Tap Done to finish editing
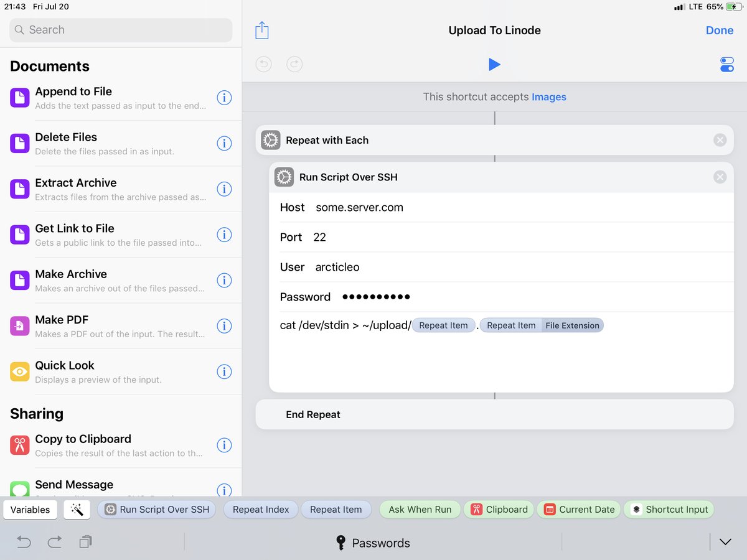The width and height of the screenshot is (747, 560). coord(720,30)
